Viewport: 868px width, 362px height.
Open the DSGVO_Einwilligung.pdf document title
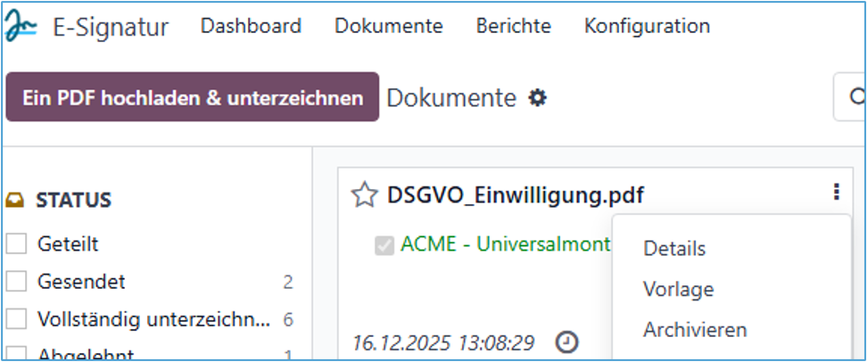pyautogui.click(x=516, y=195)
